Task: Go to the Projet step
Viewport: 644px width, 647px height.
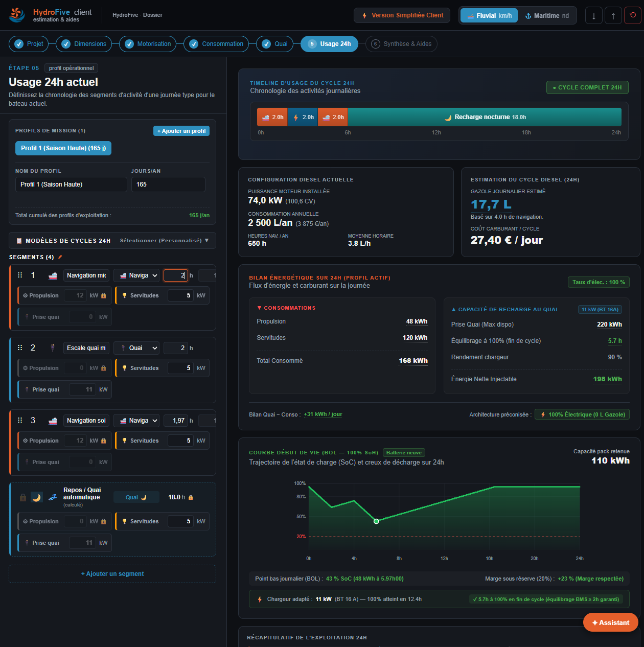Action: 29,44
